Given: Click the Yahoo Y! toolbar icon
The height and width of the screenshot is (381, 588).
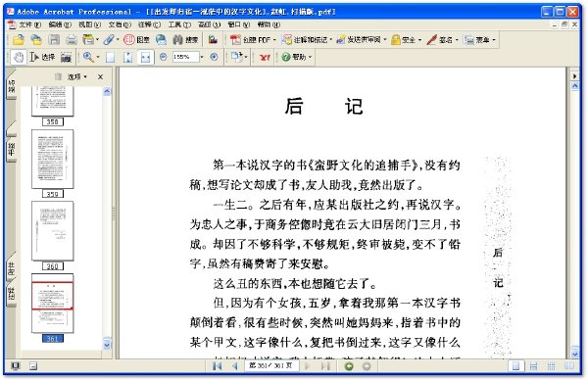Looking at the screenshot, I should click(x=265, y=58).
